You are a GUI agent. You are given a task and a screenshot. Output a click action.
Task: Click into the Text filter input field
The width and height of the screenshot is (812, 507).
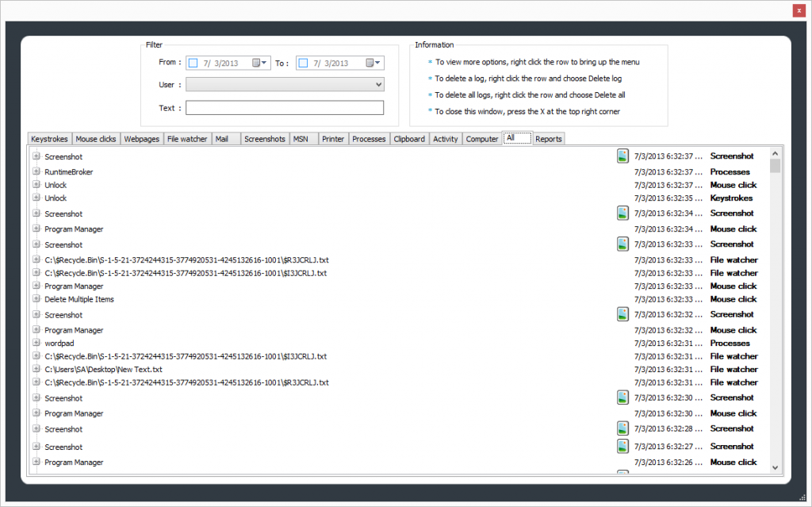(284, 108)
